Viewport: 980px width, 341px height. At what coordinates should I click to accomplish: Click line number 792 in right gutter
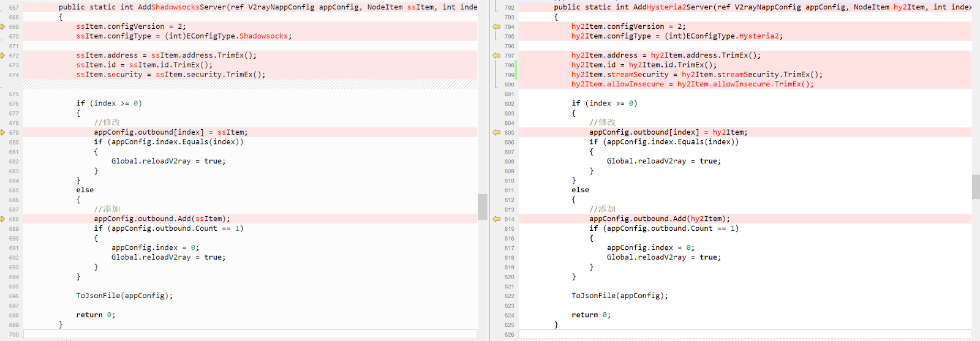pos(509,8)
